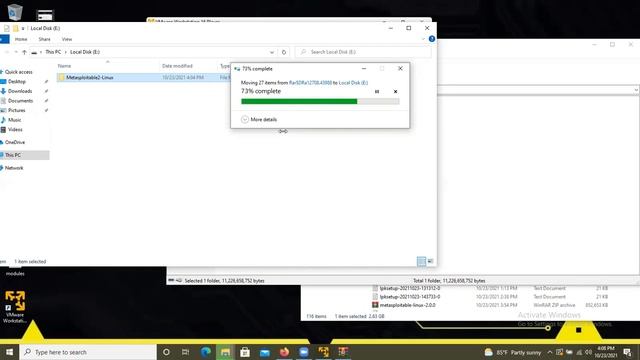
Task: Open the weather widget showing Partly sunny
Action: point(513,352)
